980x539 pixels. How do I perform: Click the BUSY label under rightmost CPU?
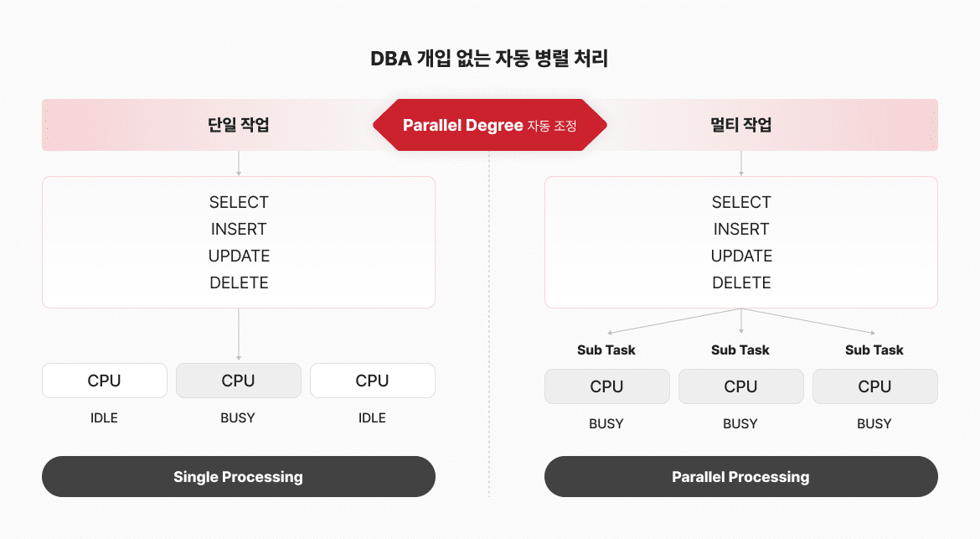[874, 424]
